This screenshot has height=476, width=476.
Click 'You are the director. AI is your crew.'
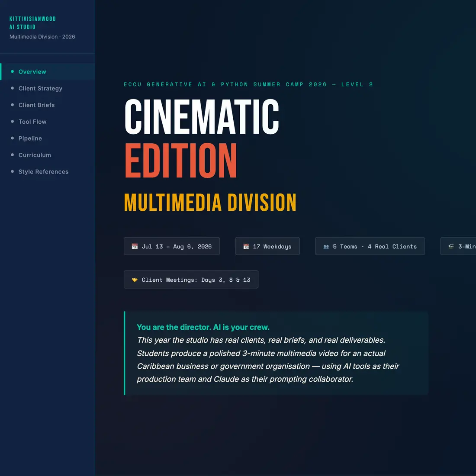tap(203, 327)
